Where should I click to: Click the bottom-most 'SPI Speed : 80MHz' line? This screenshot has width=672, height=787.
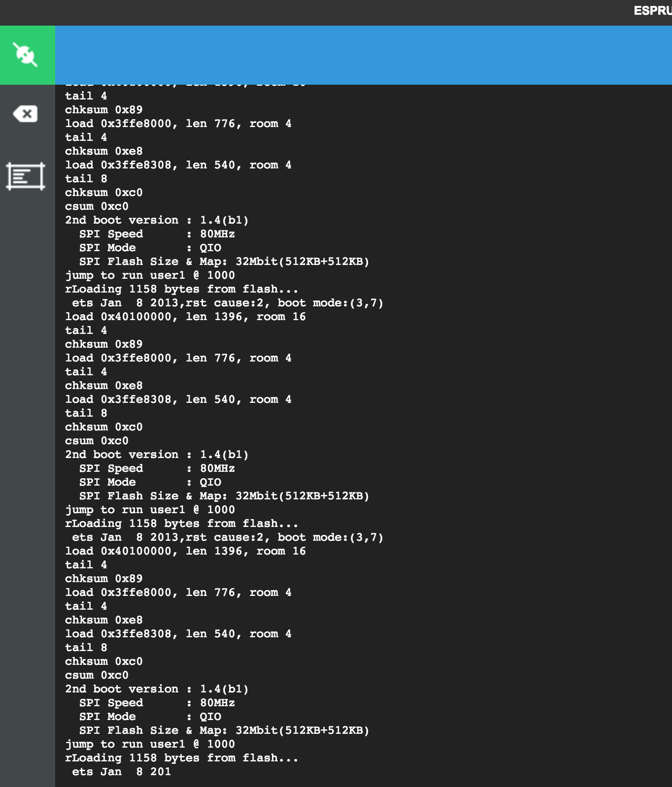[x=157, y=703]
